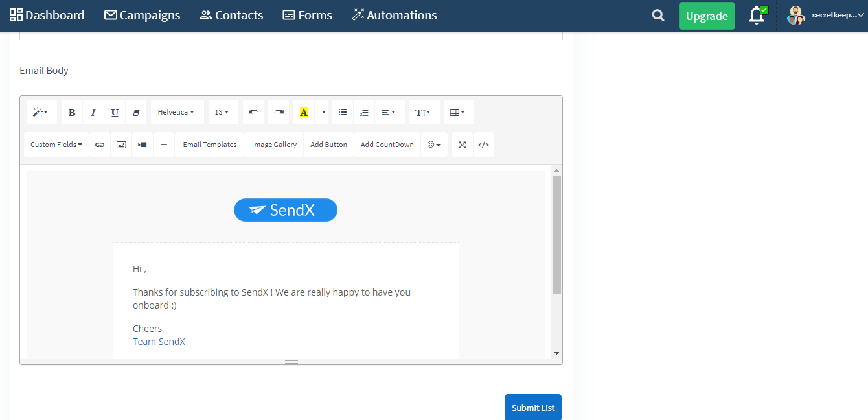The width and height of the screenshot is (868, 420).
Task: Click the Email Body label
Action: (x=44, y=70)
